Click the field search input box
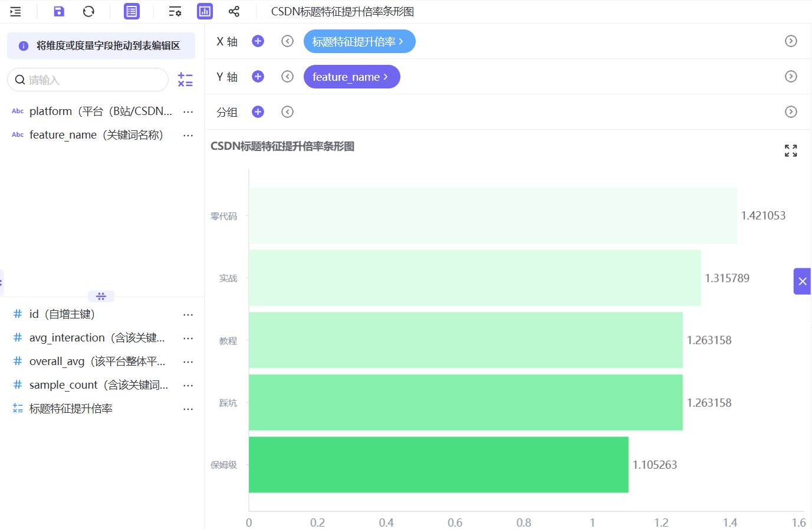This screenshot has height=529, width=812. coord(88,80)
